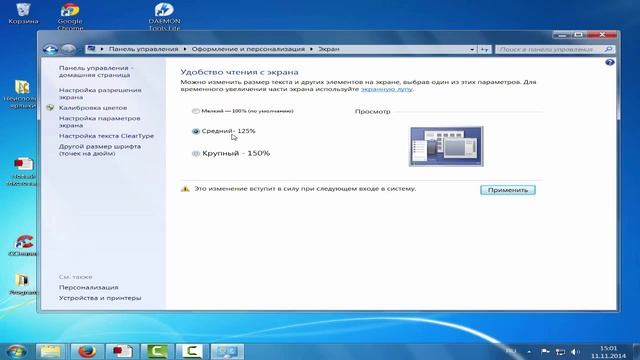Open Другой размер шрифта link

[100, 150]
